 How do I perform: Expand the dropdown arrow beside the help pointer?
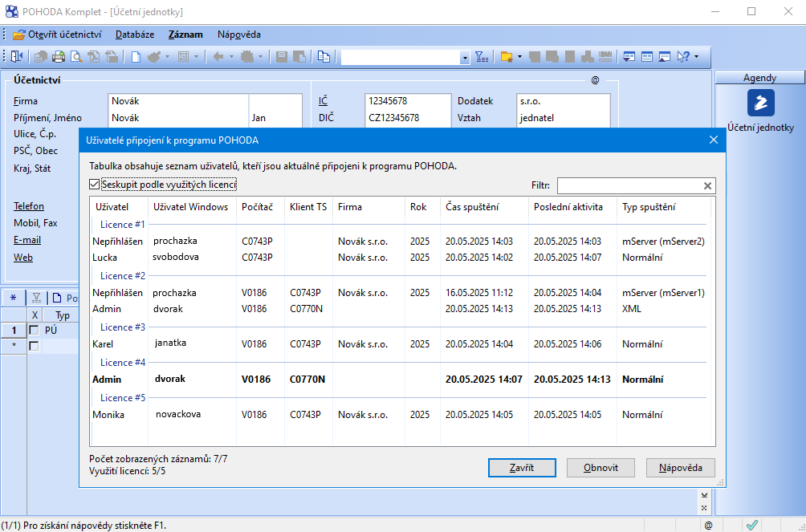(x=697, y=56)
